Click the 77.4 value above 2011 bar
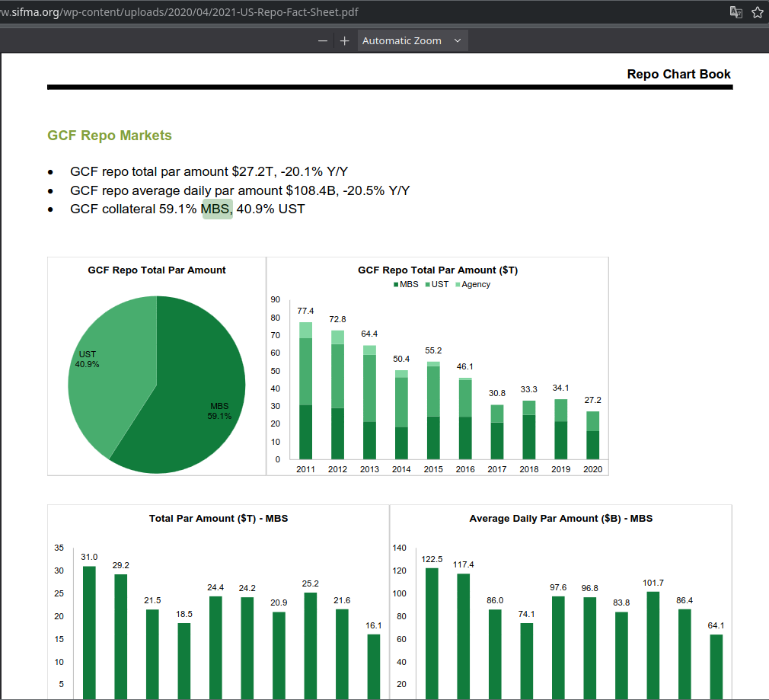The width and height of the screenshot is (769, 700). pyautogui.click(x=305, y=311)
